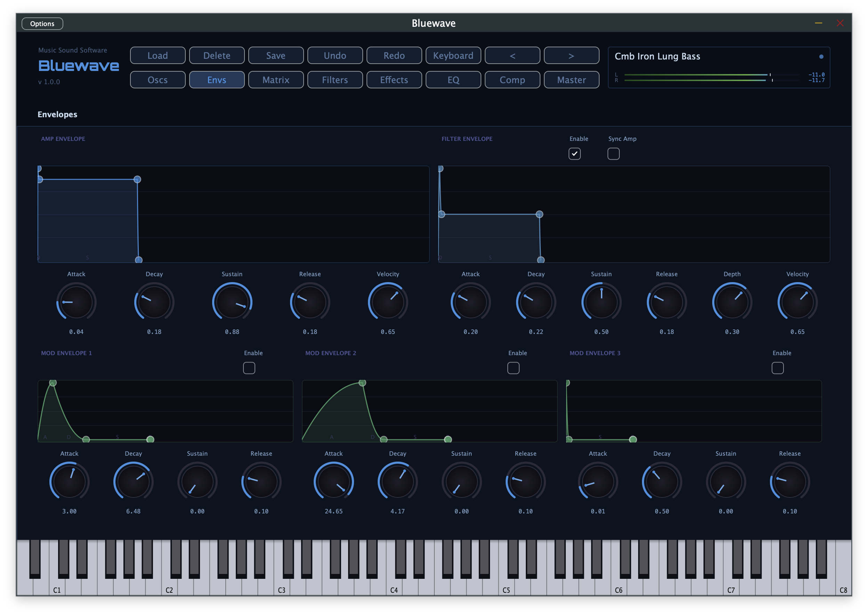Image resolution: width=868 pixels, height=615 pixels.
Task: Click the Mod Envelope 3 Sustain knob
Action: coord(726,482)
